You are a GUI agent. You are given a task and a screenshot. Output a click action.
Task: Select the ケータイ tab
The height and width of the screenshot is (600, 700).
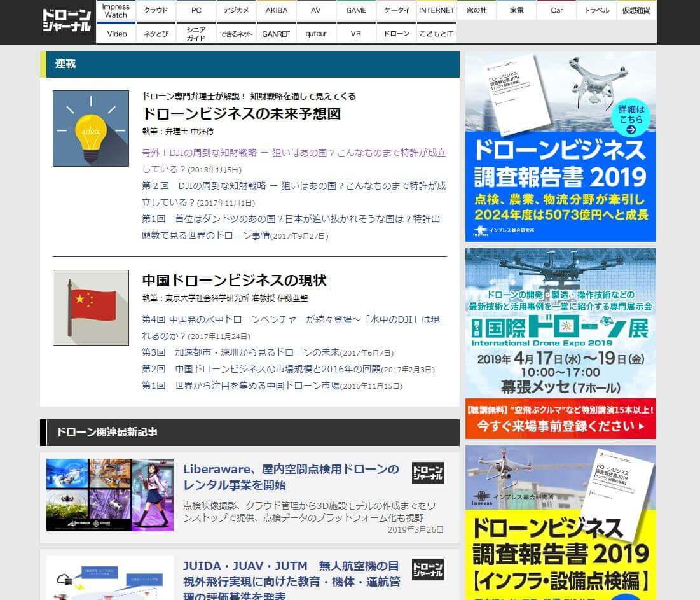pos(397,11)
